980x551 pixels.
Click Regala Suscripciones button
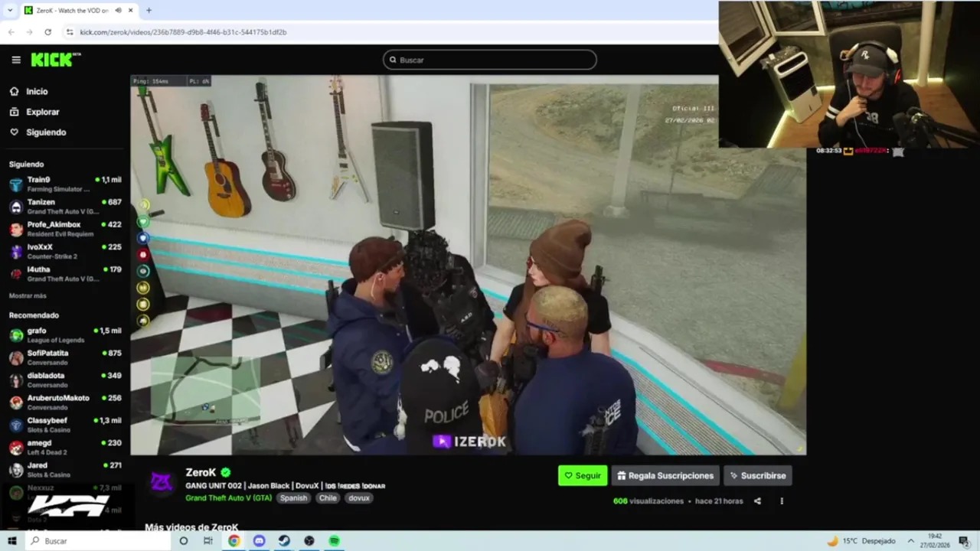(x=665, y=475)
